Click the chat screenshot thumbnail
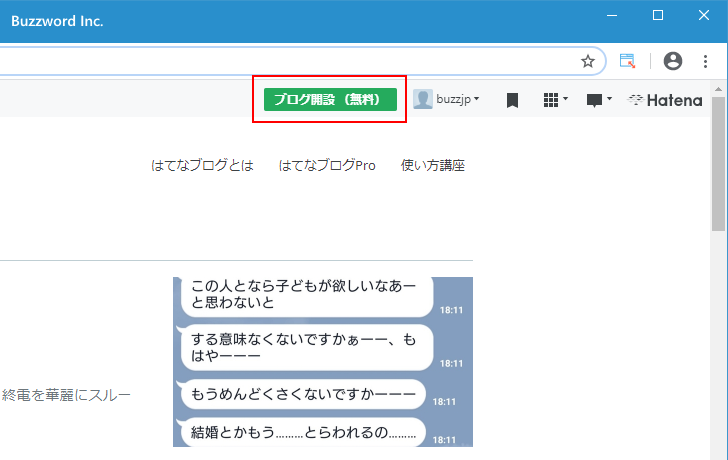728x460 pixels. pos(323,362)
